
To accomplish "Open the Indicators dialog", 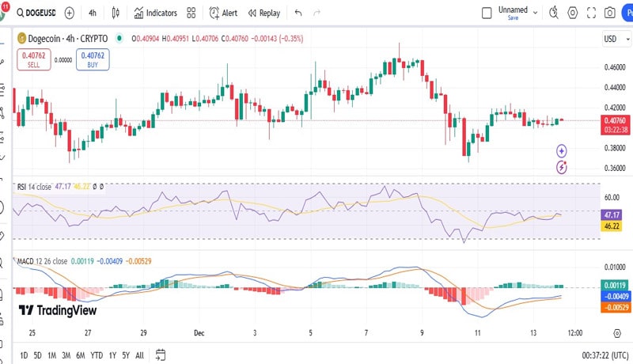I will coord(155,13).
